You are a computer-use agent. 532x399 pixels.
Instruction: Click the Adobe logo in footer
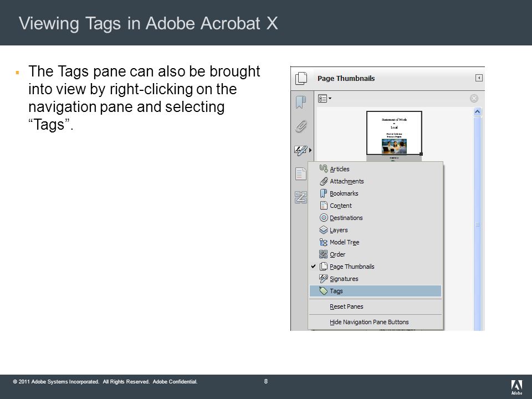[x=516, y=387]
